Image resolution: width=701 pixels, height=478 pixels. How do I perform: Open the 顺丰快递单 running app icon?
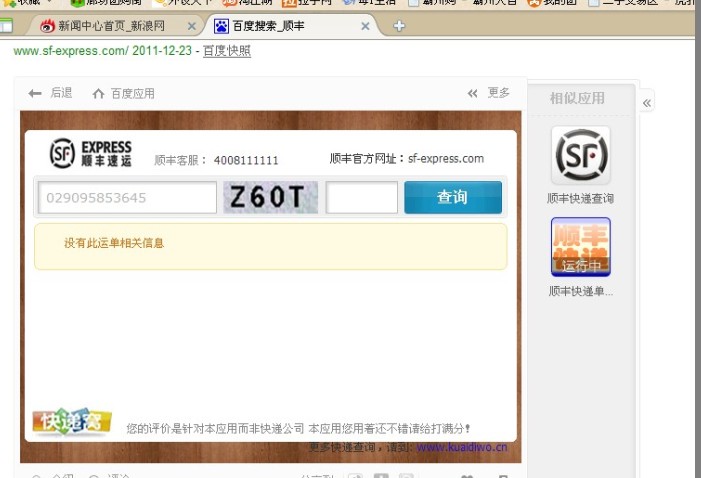click(x=581, y=247)
